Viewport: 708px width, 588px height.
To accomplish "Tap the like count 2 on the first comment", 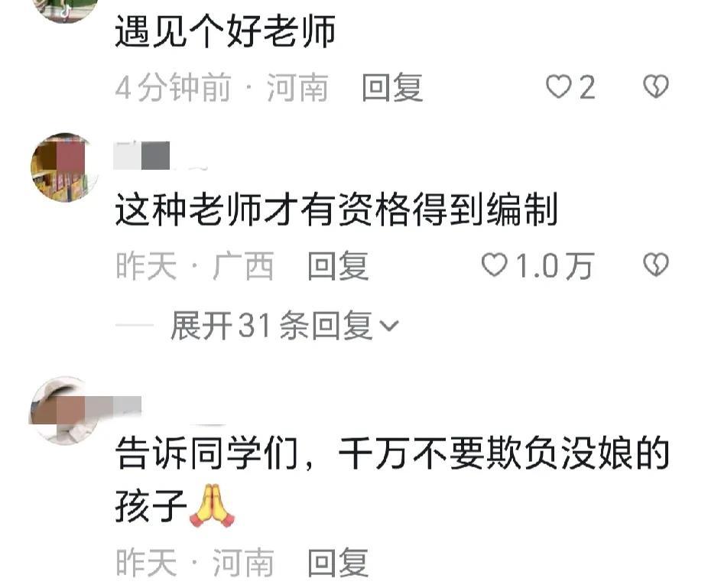I will pyautogui.click(x=586, y=87).
